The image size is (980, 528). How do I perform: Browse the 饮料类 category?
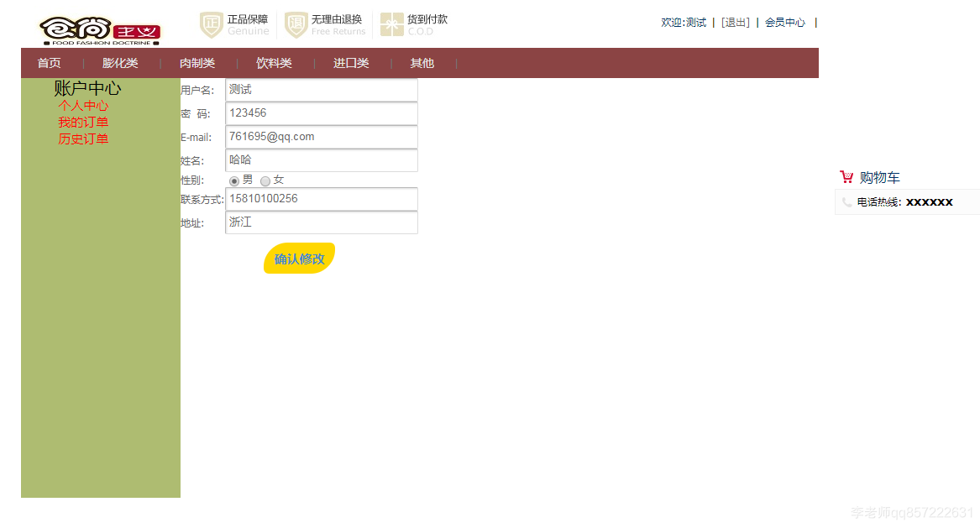click(x=274, y=63)
